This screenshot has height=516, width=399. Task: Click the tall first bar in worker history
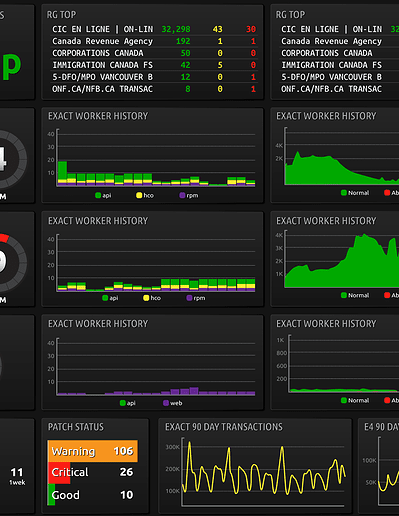coord(62,173)
